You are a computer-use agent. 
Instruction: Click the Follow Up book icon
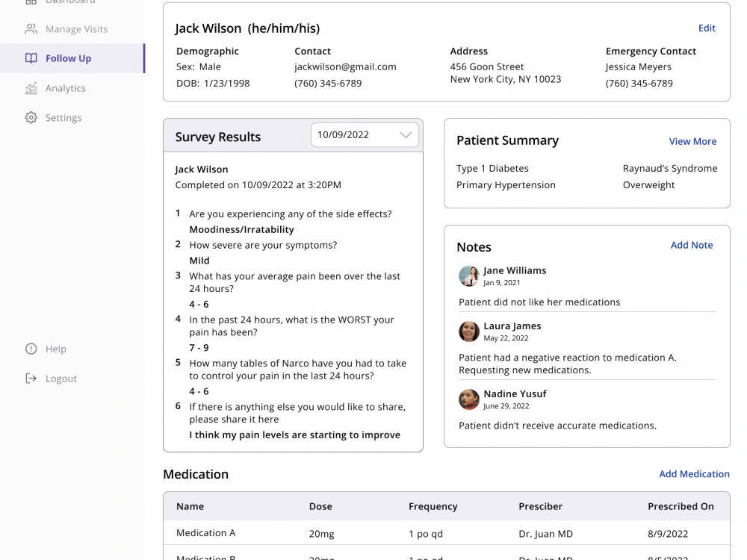tap(30, 58)
